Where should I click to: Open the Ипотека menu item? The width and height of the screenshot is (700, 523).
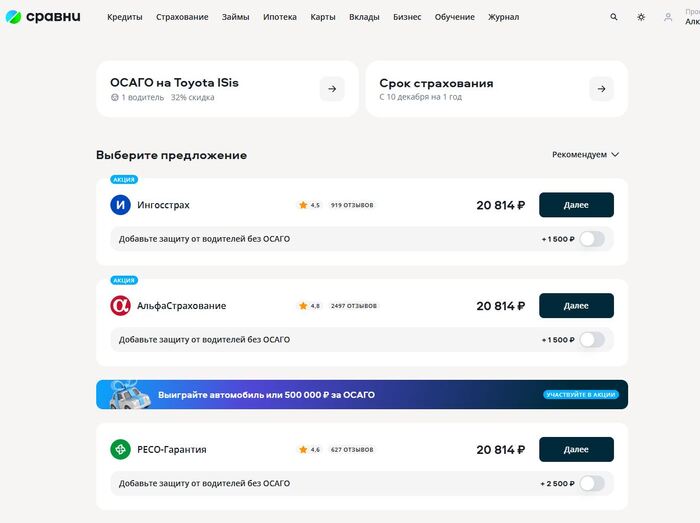click(x=280, y=17)
